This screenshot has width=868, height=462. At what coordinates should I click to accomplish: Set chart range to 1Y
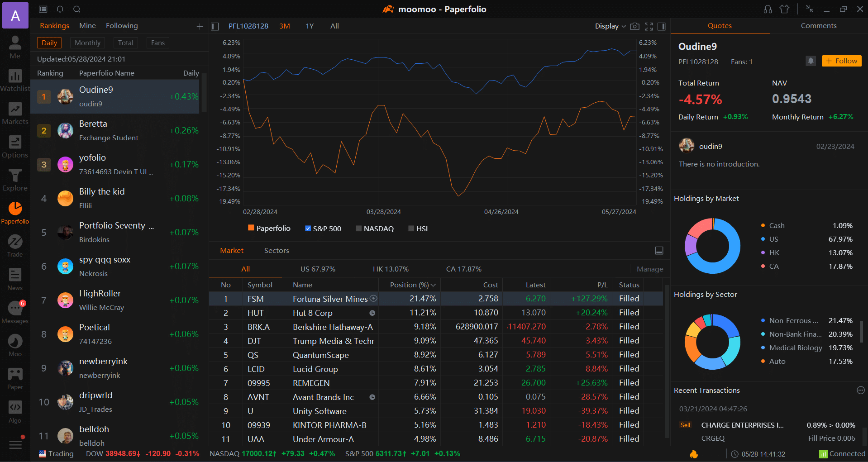(310, 26)
